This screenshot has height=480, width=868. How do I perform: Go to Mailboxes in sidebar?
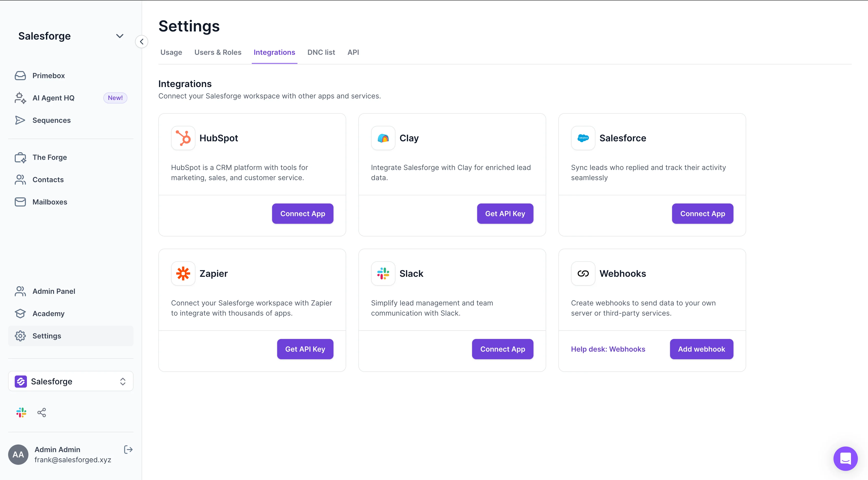[x=50, y=202]
